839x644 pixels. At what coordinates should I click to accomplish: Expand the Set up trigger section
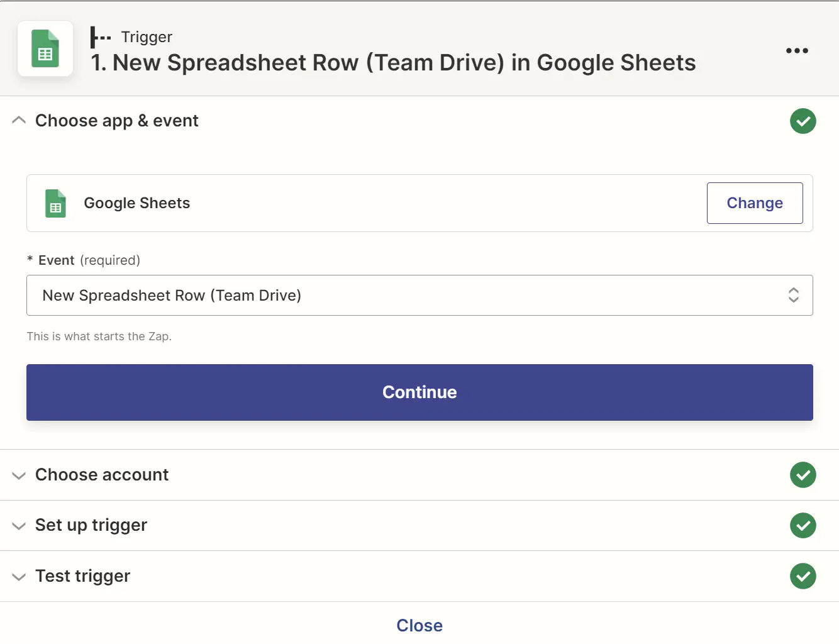[x=19, y=526]
